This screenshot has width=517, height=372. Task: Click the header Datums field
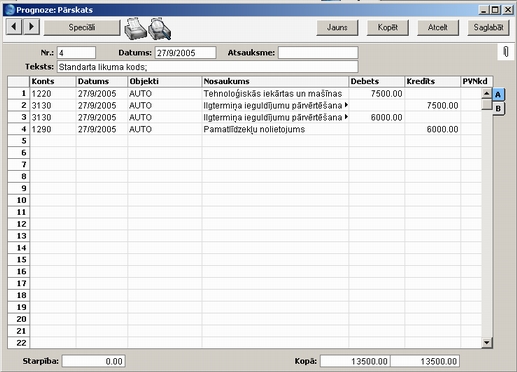[185, 53]
